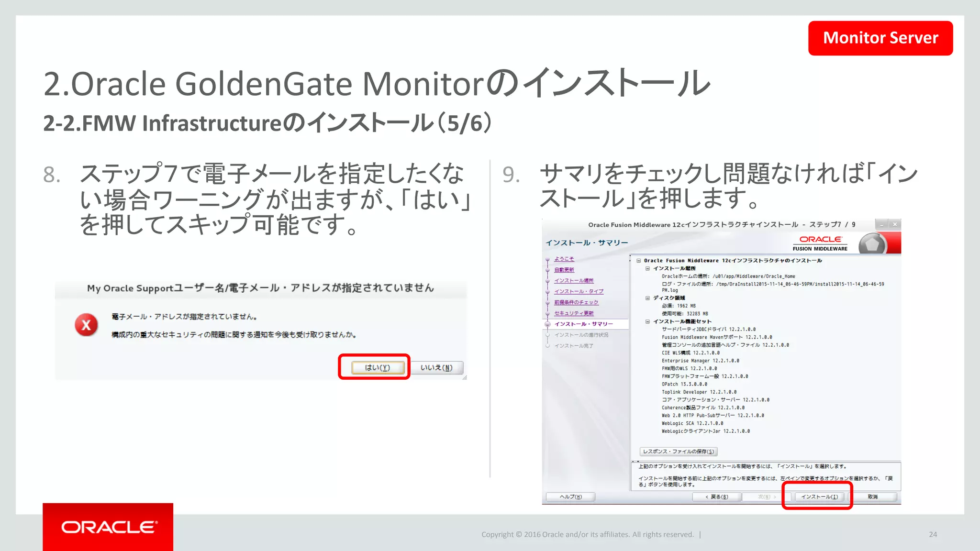The image size is (980, 551).
Task: Select the コア・アプリケーション・サーバー 12.2.1.0.0 row
Action: coord(715,400)
